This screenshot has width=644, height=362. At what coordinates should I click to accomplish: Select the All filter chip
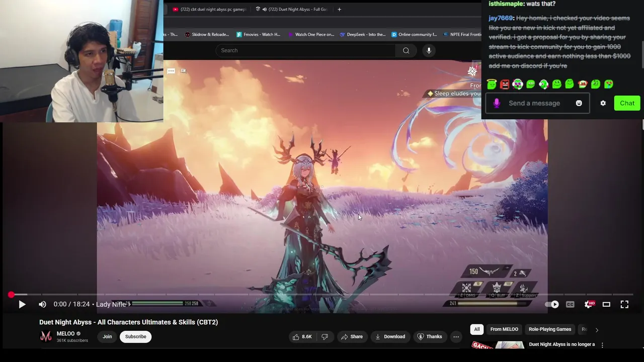point(477,329)
